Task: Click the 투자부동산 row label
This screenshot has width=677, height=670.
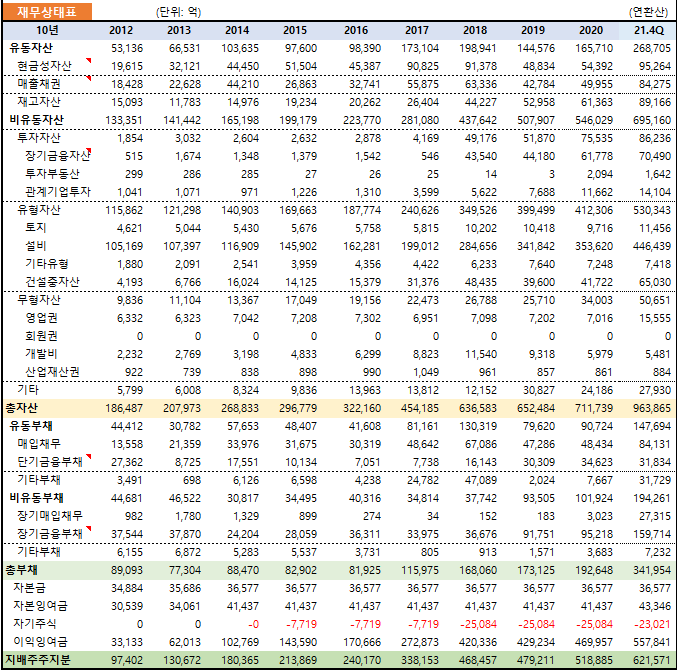Action: pyautogui.click(x=52, y=174)
